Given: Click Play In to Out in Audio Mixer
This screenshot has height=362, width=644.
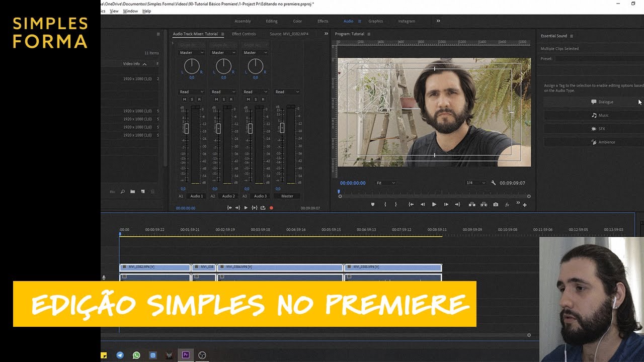Looking at the screenshot, I should (x=255, y=208).
